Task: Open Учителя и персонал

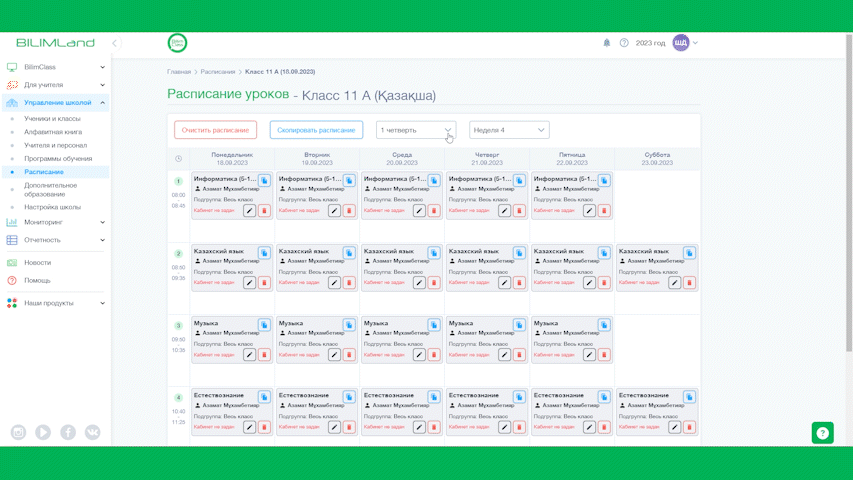Action: coord(55,145)
